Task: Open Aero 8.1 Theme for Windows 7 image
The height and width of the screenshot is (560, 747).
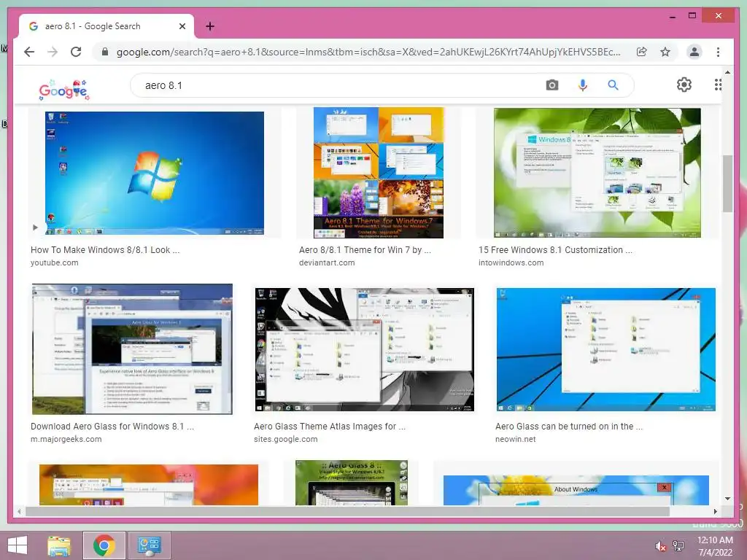Action: pos(379,172)
